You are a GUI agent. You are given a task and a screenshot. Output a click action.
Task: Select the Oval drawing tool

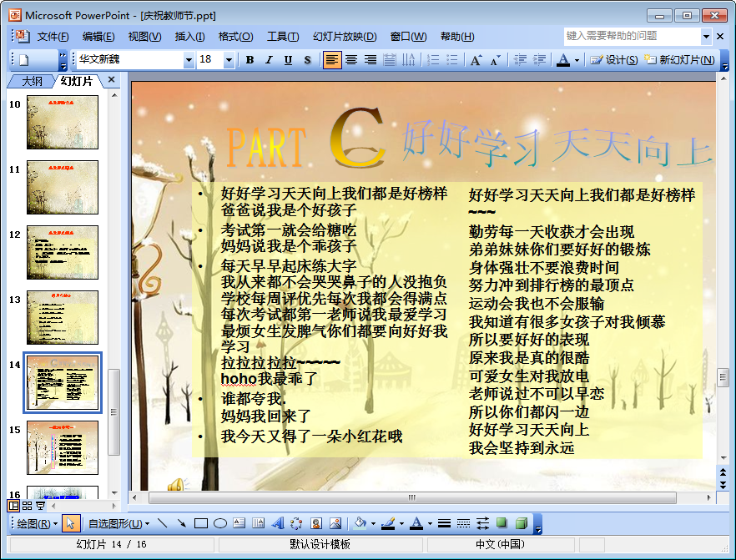click(220, 523)
